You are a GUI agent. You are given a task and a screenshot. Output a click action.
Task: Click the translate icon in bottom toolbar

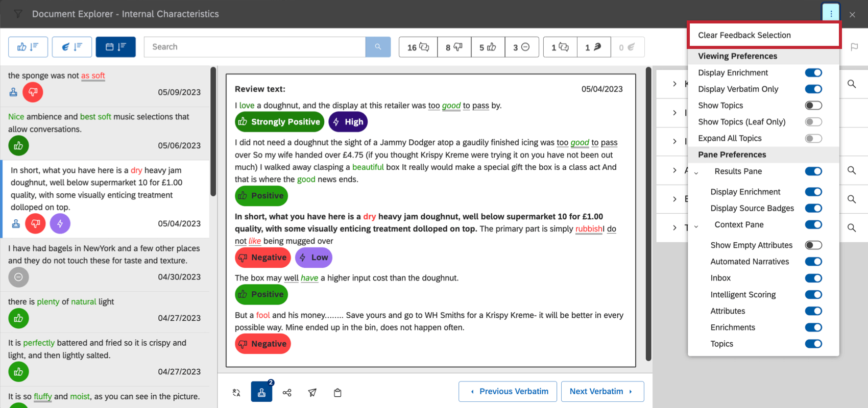pyautogui.click(x=236, y=392)
